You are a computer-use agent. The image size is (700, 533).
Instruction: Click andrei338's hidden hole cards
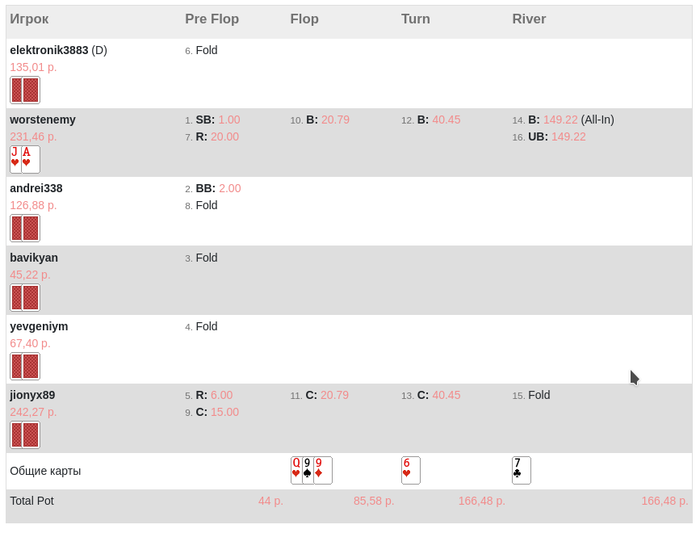pyautogui.click(x=25, y=228)
